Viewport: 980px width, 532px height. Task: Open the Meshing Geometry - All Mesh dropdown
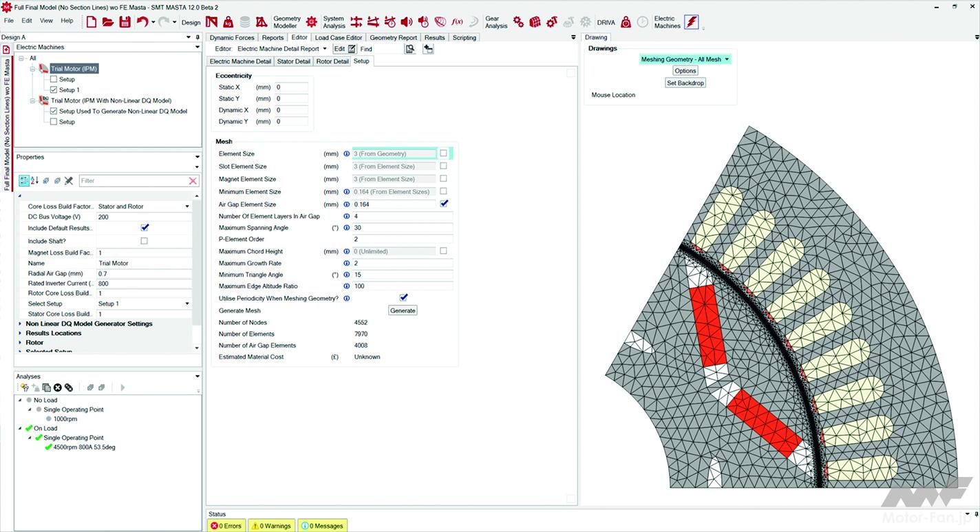684,59
